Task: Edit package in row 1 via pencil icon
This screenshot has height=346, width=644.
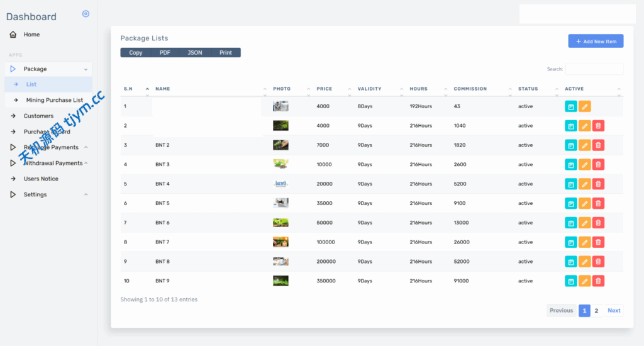Action: click(x=584, y=107)
